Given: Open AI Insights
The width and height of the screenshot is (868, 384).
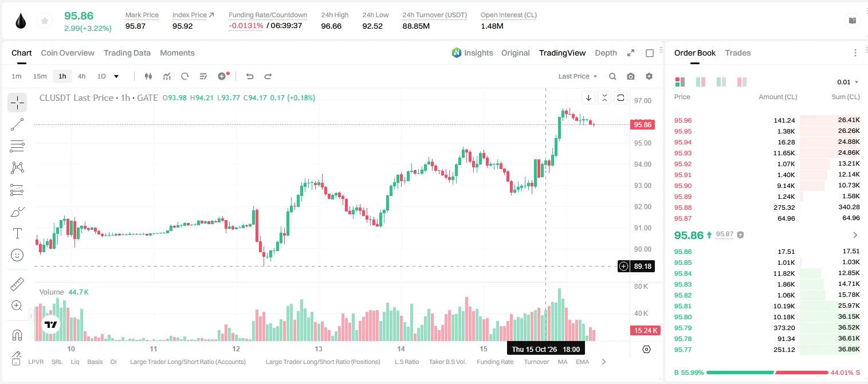Looking at the screenshot, I should pos(473,53).
